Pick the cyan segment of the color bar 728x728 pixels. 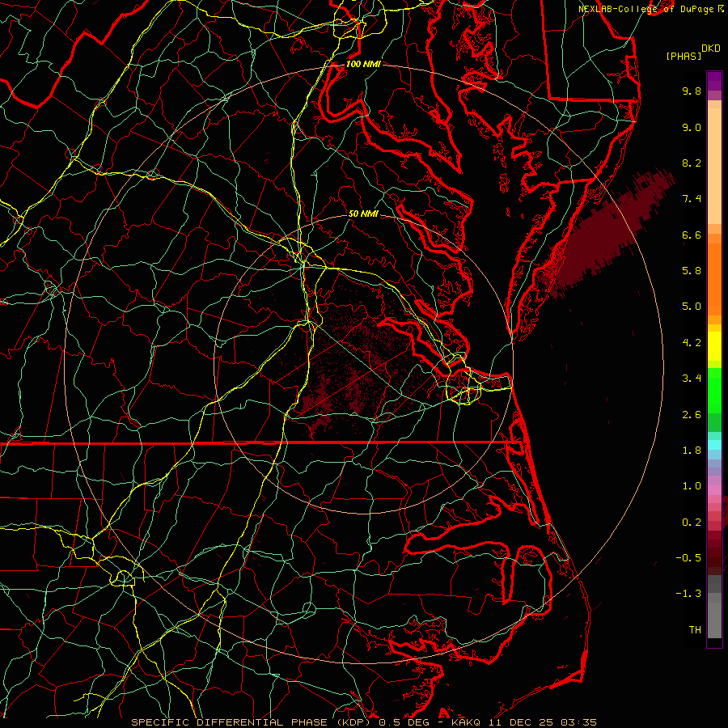[x=714, y=445]
